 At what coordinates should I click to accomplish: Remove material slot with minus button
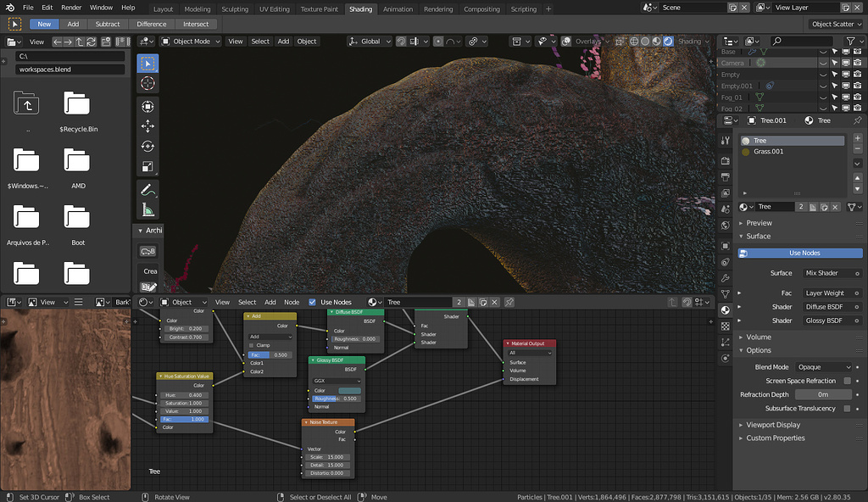pyautogui.click(x=858, y=148)
